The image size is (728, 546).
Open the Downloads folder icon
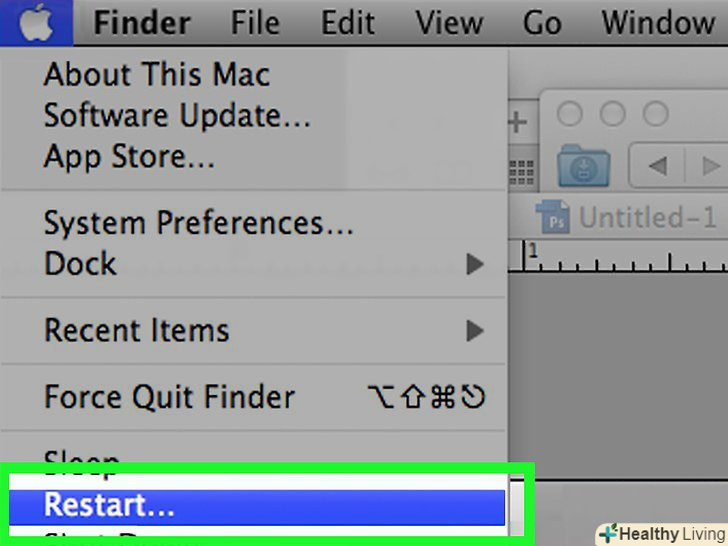pyautogui.click(x=583, y=165)
